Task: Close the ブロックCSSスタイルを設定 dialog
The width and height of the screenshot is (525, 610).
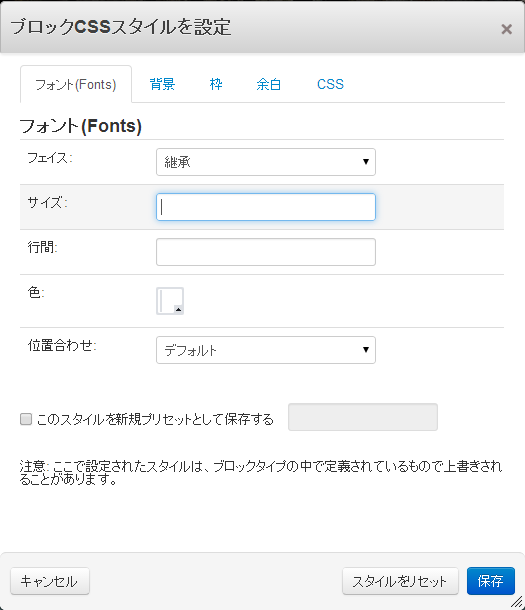Action: tap(506, 29)
